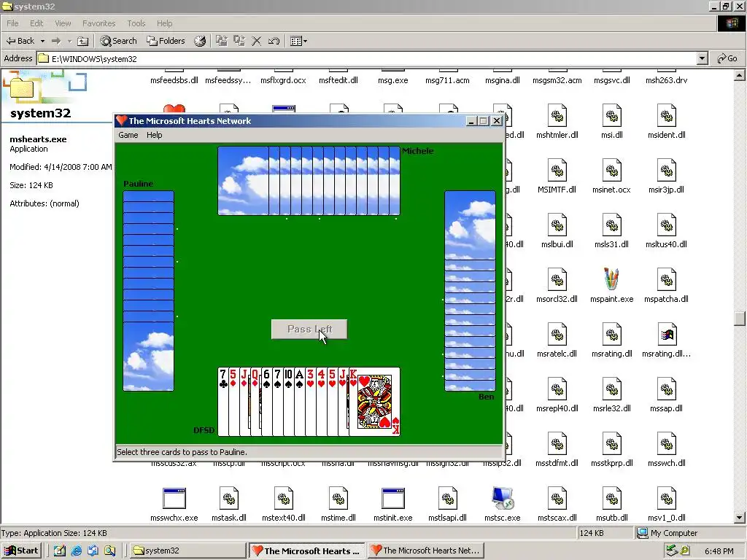Click the Delete X toolbar icon
747x560 pixels.
[x=256, y=41]
